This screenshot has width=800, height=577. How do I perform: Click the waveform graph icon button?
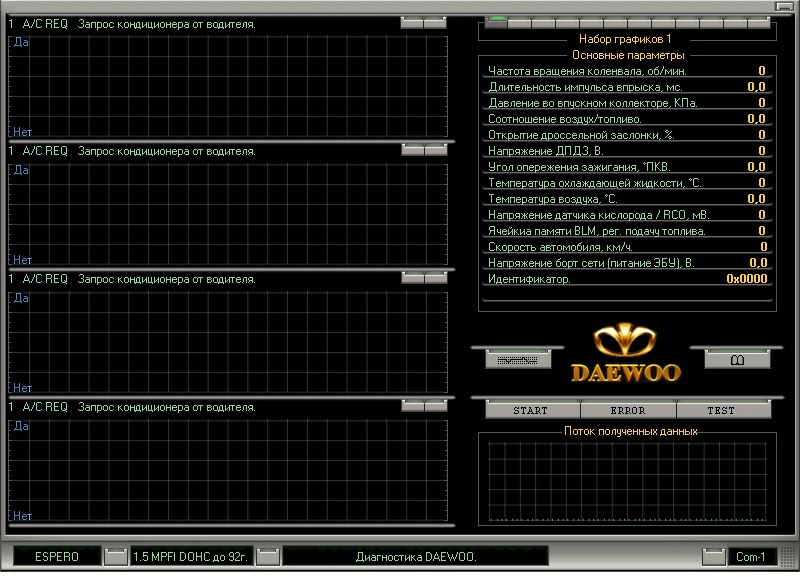(x=517, y=359)
